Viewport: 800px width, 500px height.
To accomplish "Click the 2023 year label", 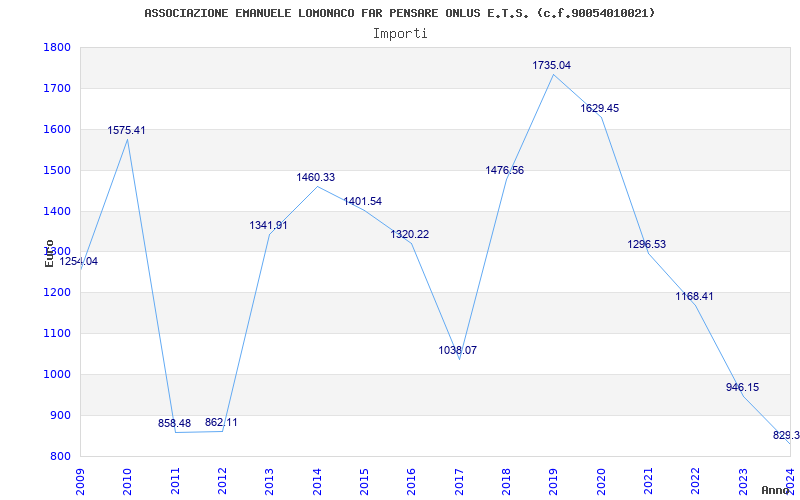I will 743,481.
